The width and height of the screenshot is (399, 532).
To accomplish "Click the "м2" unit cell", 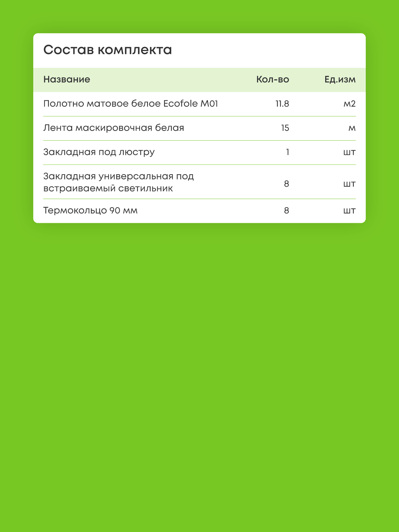I will tap(349, 104).
